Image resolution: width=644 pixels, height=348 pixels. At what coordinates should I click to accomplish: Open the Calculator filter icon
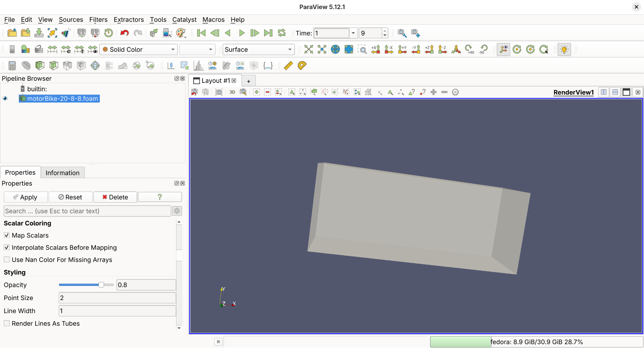click(x=12, y=65)
